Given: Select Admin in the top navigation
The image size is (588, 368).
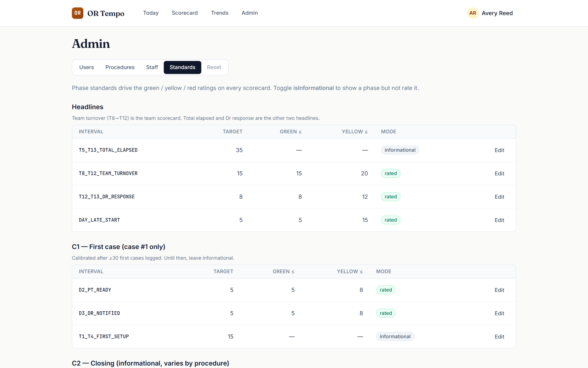Looking at the screenshot, I should pyautogui.click(x=250, y=13).
